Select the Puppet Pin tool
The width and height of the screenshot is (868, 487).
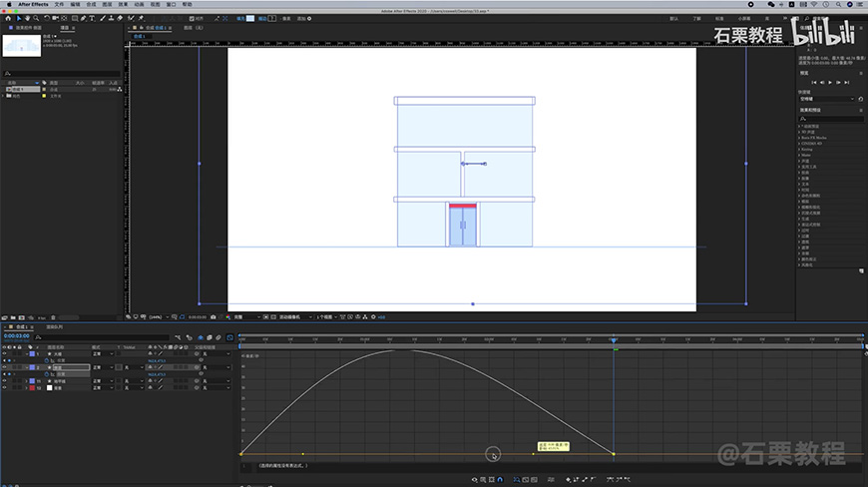click(x=141, y=18)
